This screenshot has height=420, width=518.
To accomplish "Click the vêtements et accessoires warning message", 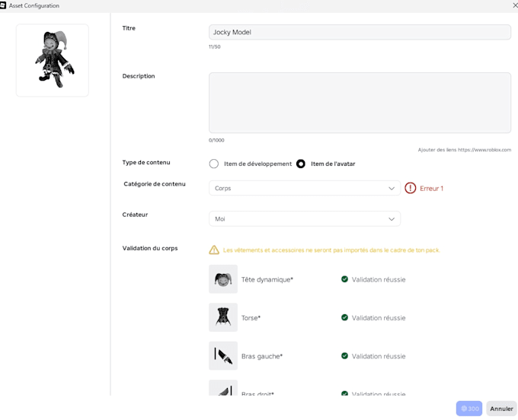I will (x=331, y=250).
